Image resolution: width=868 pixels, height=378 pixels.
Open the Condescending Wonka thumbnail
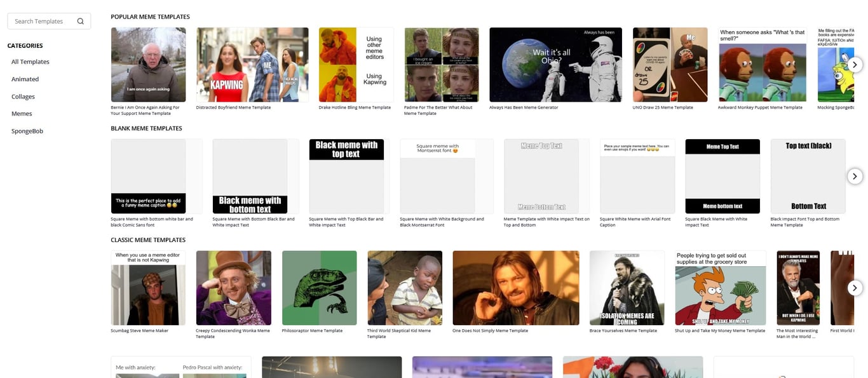[234, 288]
